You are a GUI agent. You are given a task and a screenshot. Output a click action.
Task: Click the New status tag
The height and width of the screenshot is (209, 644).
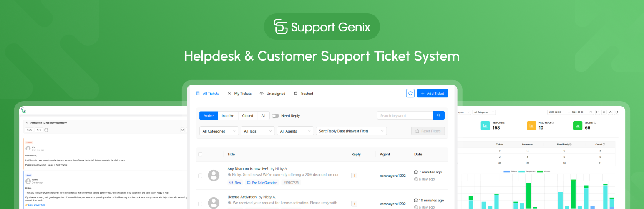pyautogui.click(x=235, y=183)
